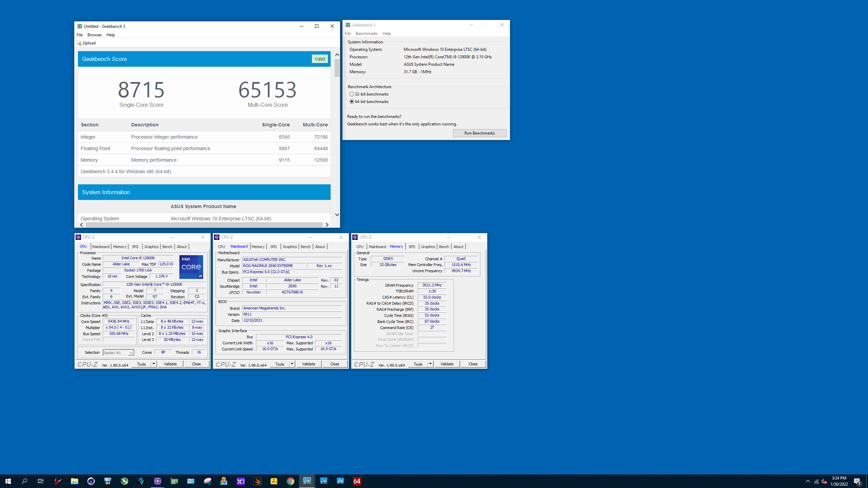This screenshot has height=488, width=868.
Task: Select 32-bit benchmarks radio button
Action: click(x=352, y=94)
